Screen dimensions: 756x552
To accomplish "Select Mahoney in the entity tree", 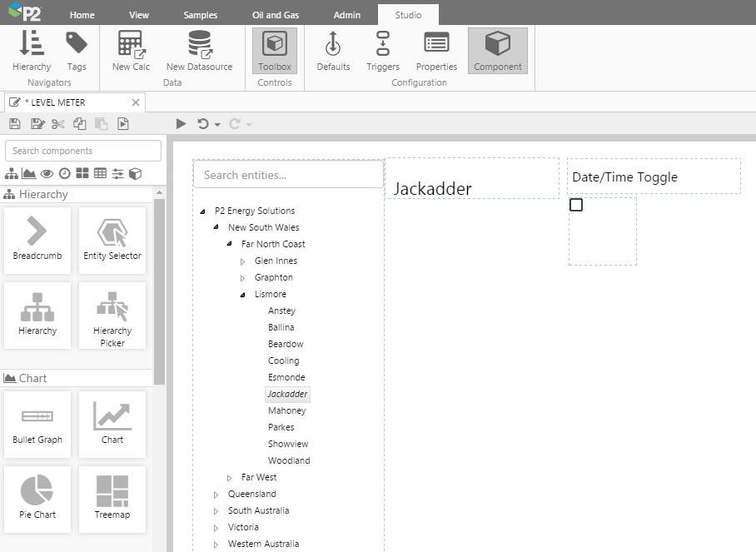I will click(x=286, y=410).
